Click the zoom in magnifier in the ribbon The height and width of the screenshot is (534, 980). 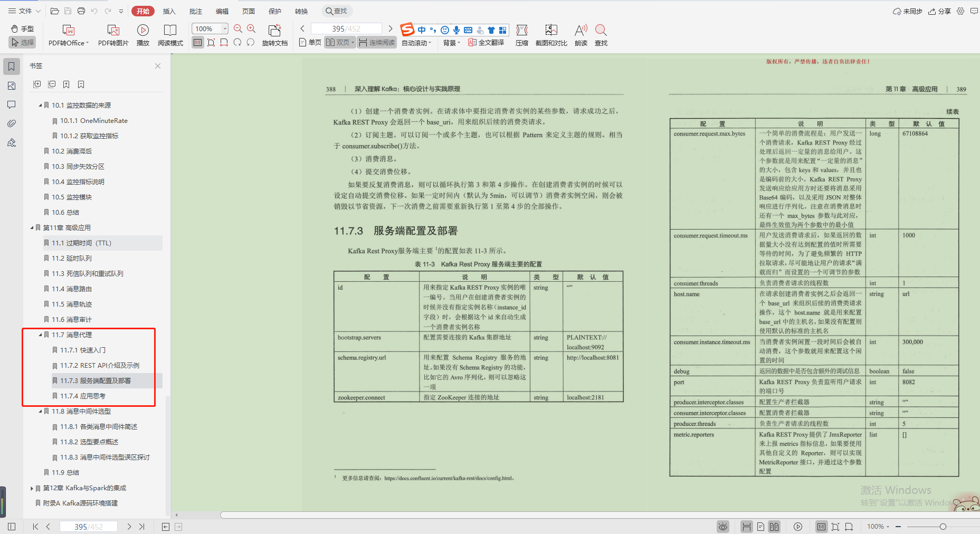pyautogui.click(x=251, y=29)
